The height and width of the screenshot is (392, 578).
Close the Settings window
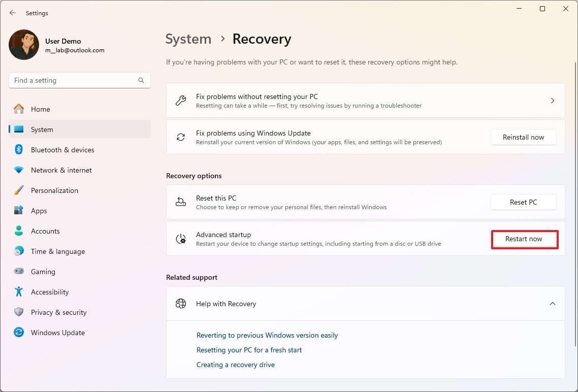(566, 9)
